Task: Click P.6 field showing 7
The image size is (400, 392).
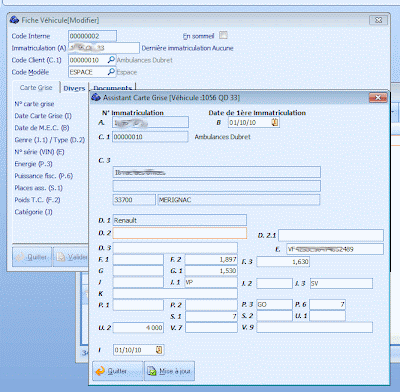Action: pos(327,304)
